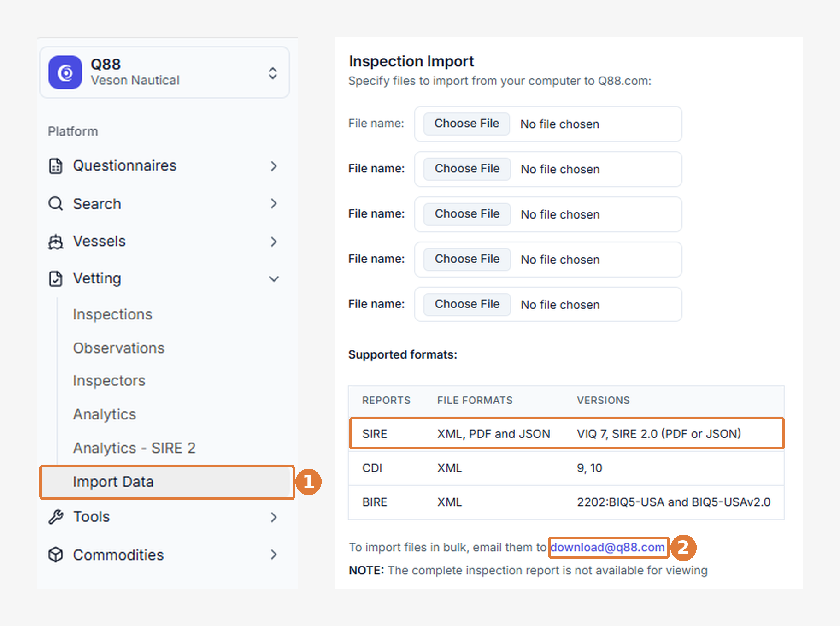The image size is (840, 626).
Task: Collapse the Vetting section chevron
Action: (x=274, y=279)
